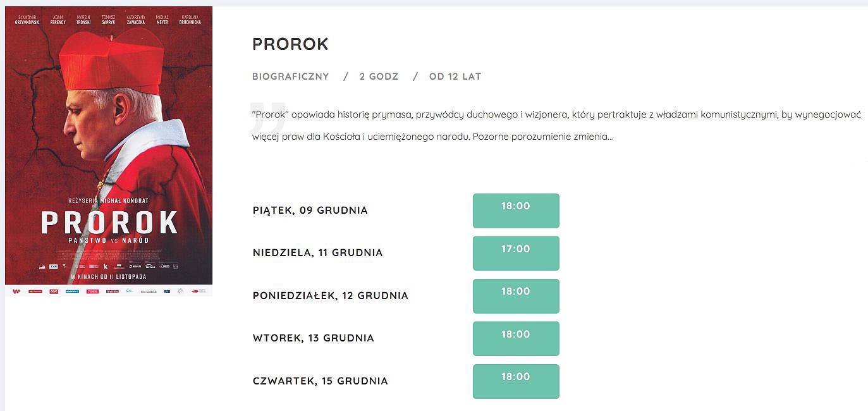Open the PROROK movie title link

pyautogui.click(x=290, y=44)
